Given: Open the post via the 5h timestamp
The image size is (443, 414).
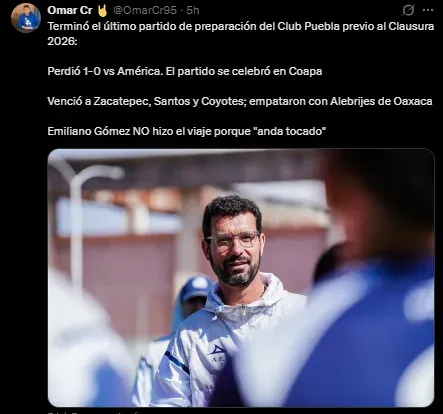Looking at the screenshot, I should coord(193,11).
